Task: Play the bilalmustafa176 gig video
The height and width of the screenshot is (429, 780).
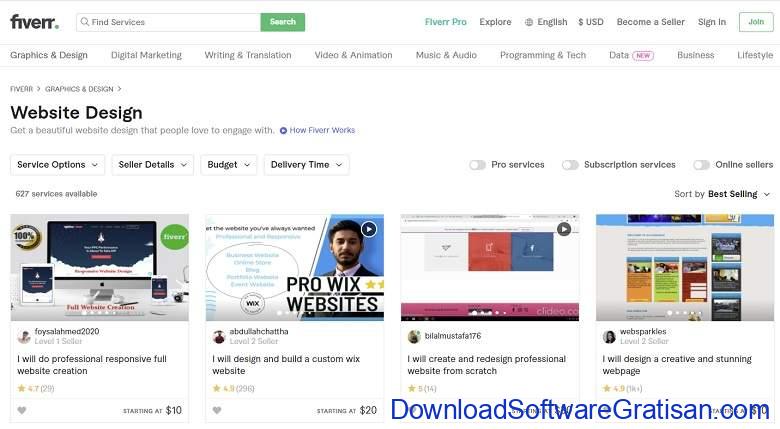Action: click(x=564, y=229)
